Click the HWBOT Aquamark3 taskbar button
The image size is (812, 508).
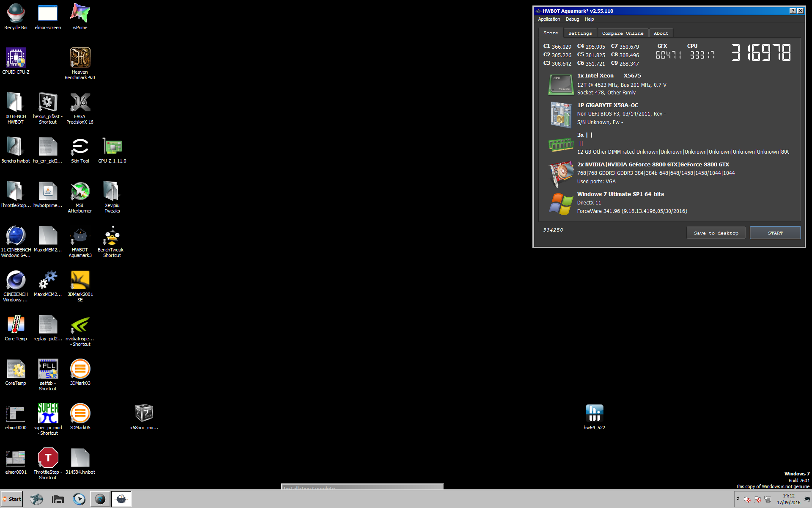point(121,499)
